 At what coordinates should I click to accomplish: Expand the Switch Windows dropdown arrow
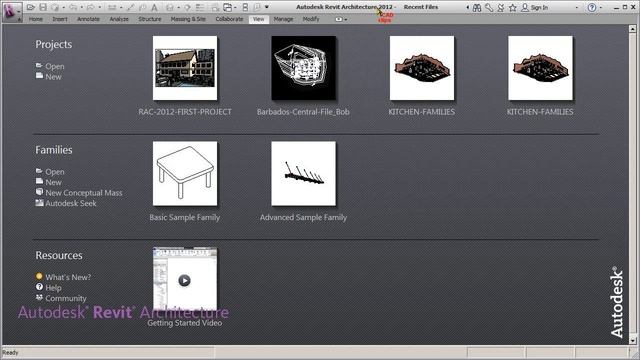[235, 7]
